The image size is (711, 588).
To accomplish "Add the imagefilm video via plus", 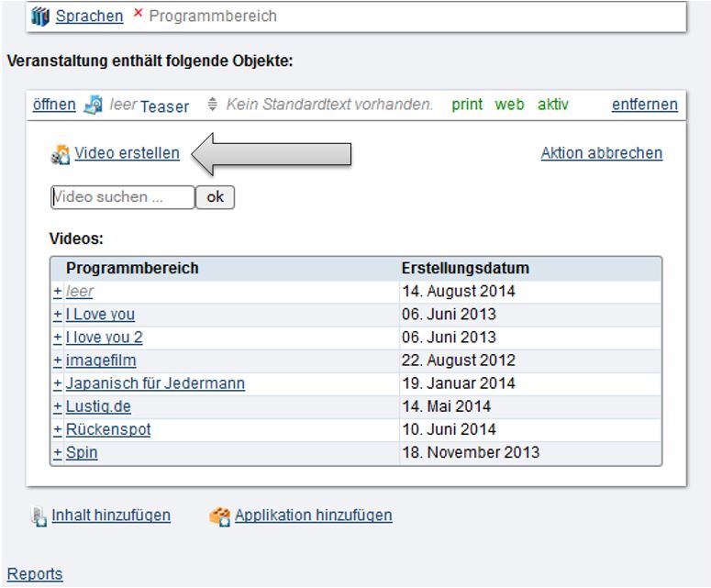I will (57, 361).
